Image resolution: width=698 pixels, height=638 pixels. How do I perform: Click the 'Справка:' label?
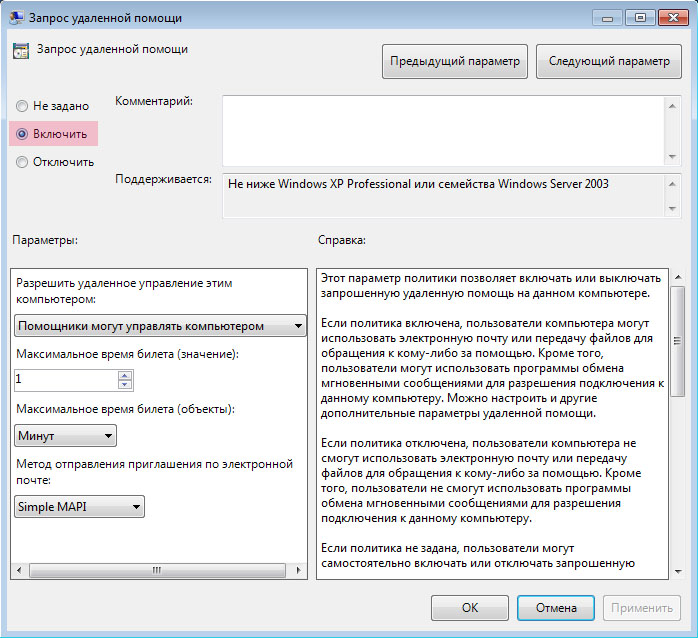tap(342, 240)
